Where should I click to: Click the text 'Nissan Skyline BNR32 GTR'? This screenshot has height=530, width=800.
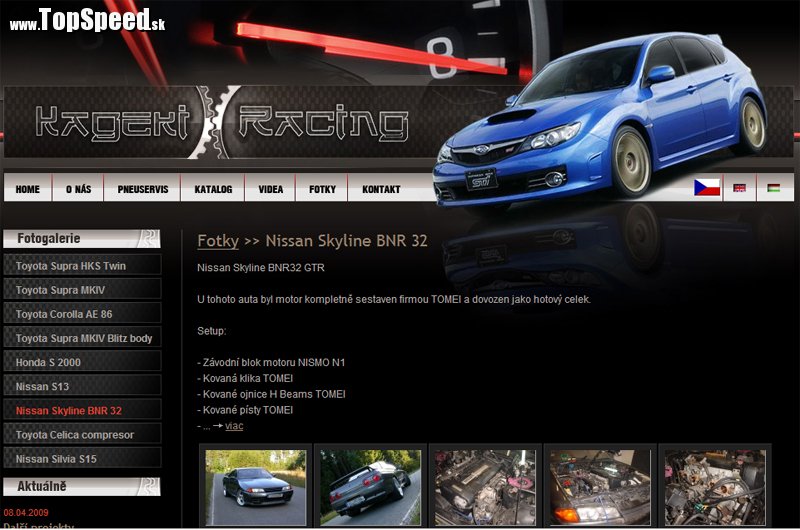[261, 267]
